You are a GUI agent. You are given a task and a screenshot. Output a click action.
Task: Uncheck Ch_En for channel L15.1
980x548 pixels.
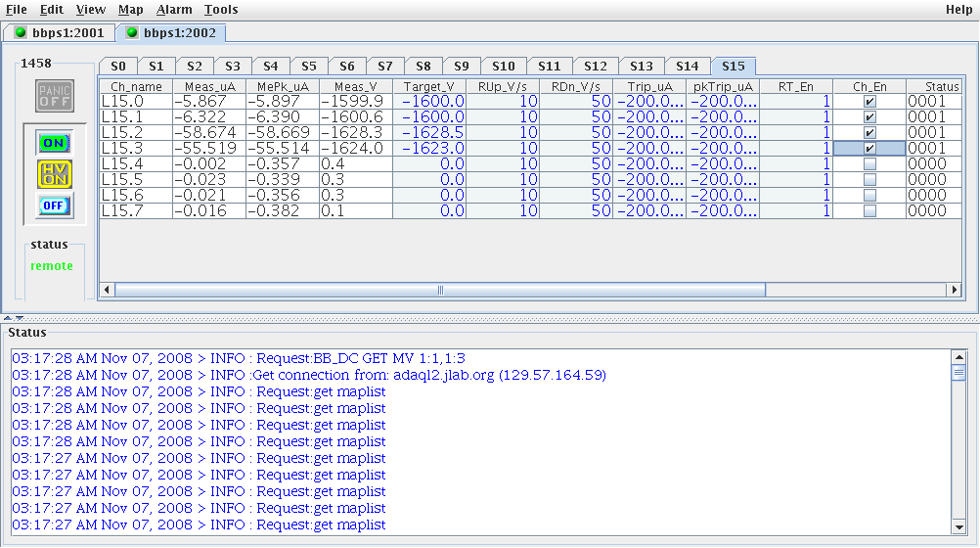click(869, 117)
